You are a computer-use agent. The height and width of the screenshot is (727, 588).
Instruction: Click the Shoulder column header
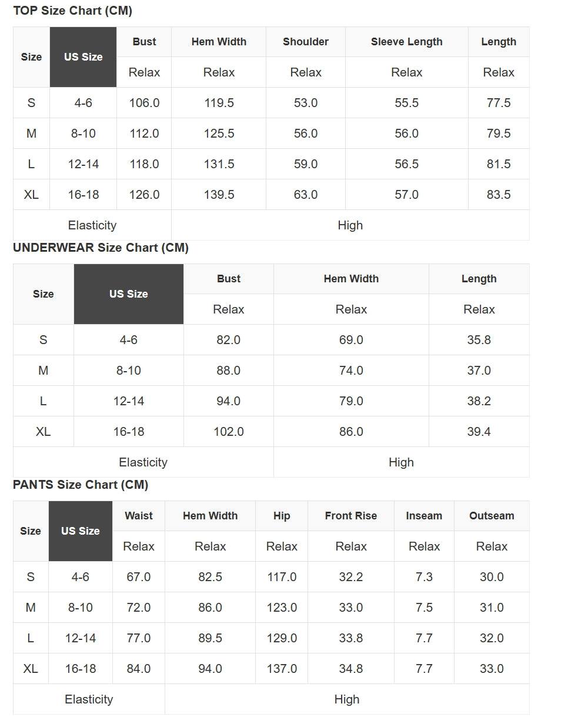click(305, 42)
